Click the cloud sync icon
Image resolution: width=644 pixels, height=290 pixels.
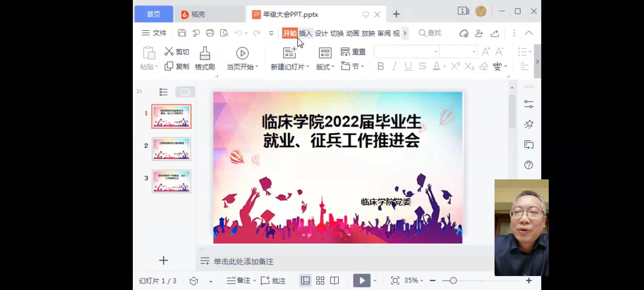pyautogui.click(x=464, y=33)
